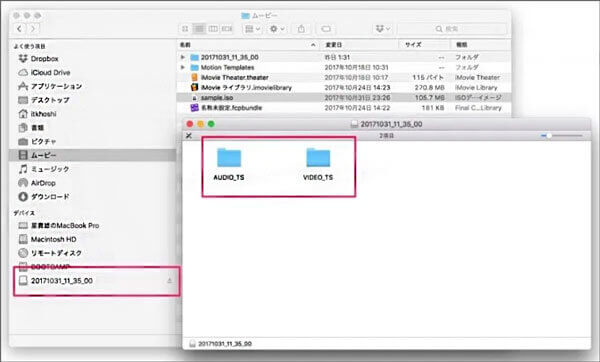Select ムービー in the sidebar
The image size is (600, 362).
pos(93,155)
